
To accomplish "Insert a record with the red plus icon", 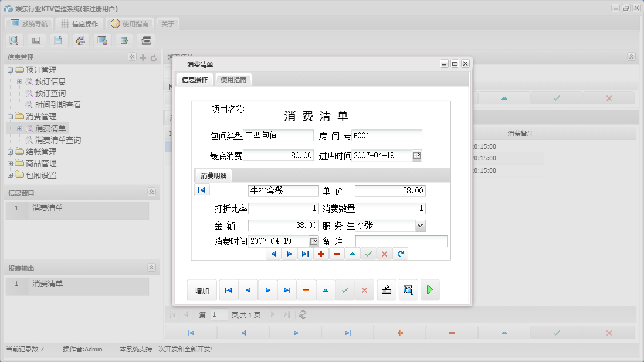I will pos(321,254).
